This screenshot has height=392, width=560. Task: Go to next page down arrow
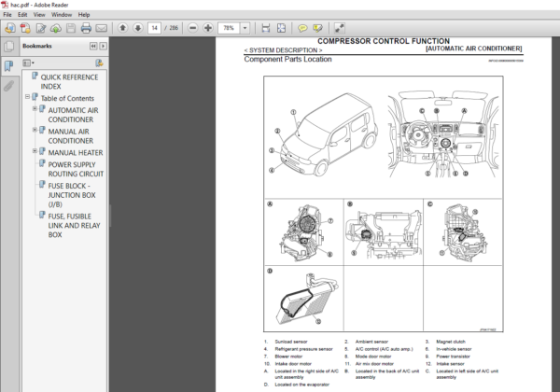point(138,28)
